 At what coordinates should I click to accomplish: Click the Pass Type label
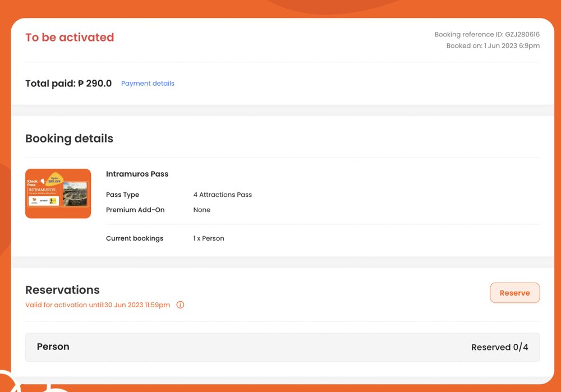click(x=122, y=195)
